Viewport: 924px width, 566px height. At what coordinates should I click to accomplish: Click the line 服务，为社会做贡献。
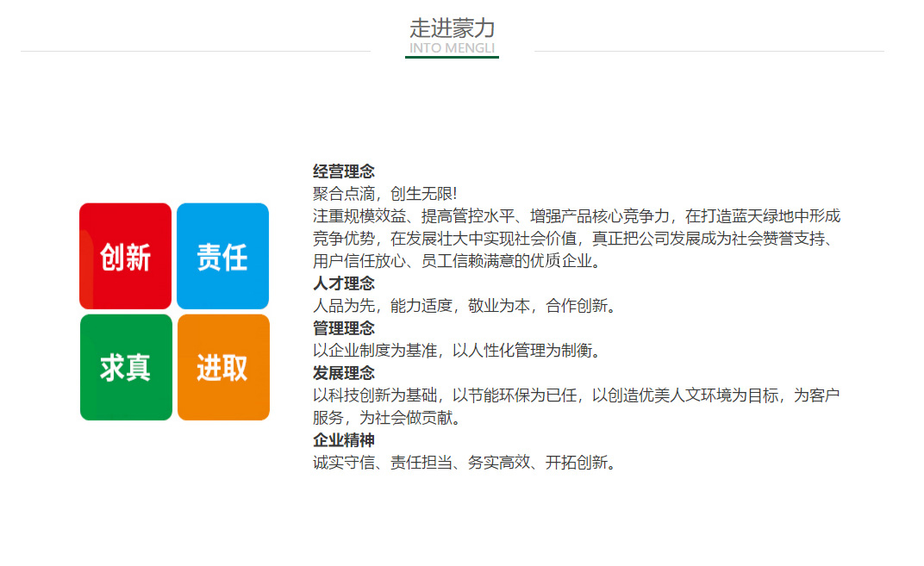point(387,418)
